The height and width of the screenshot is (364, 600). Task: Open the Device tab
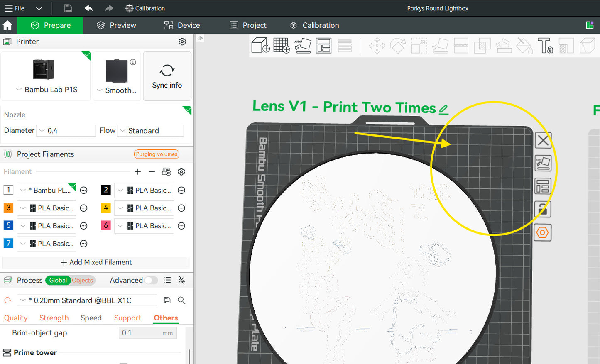tap(182, 25)
